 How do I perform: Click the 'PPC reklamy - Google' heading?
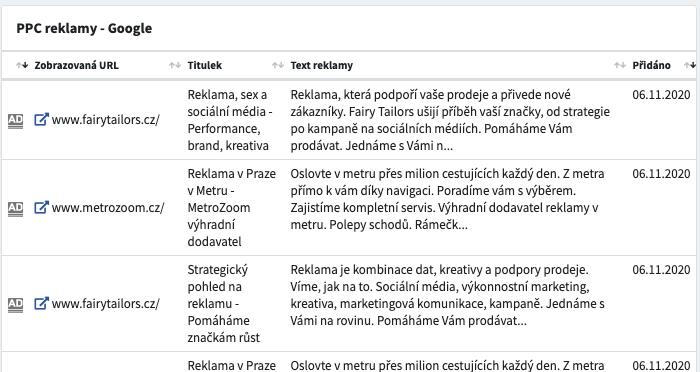(84, 29)
